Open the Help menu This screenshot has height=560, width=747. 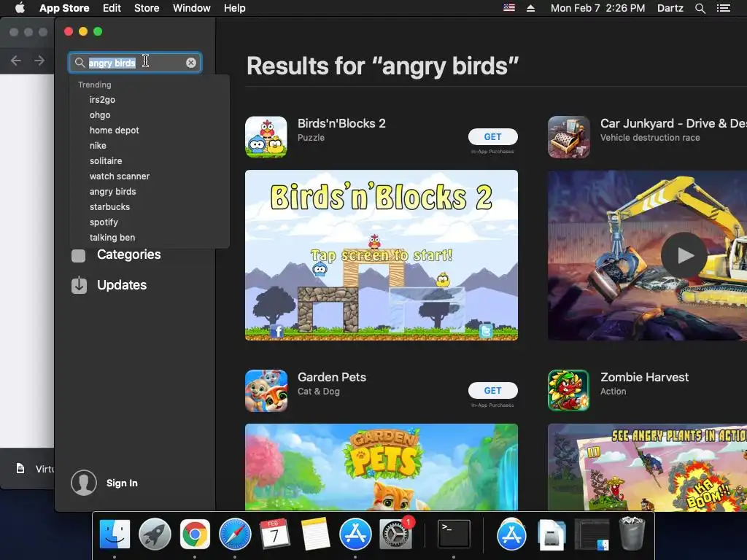pyautogui.click(x=235, y=8)
